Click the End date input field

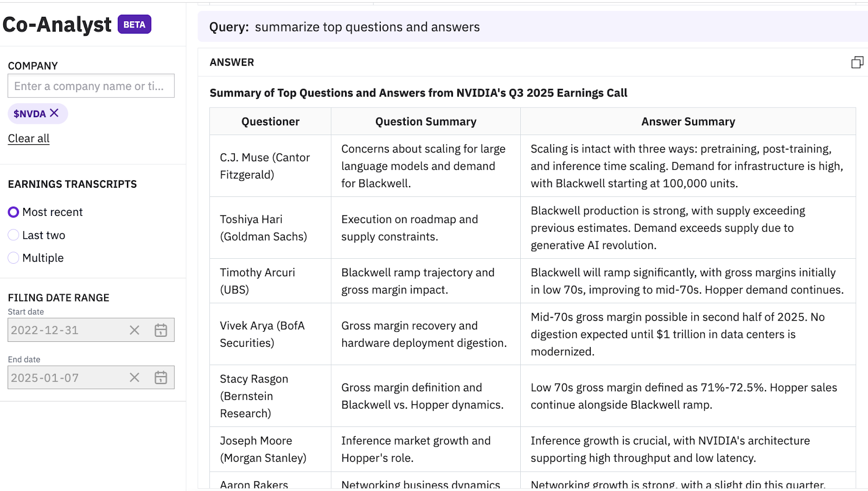point(65,378)
